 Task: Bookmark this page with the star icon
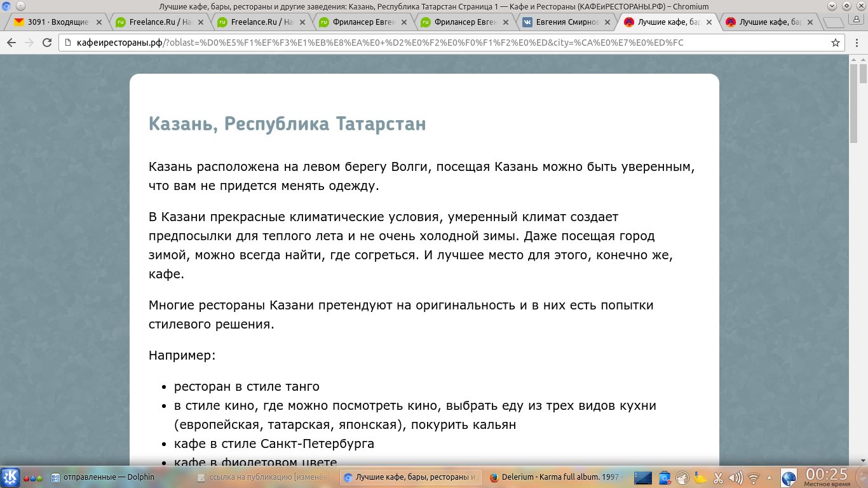click(836, 43)
